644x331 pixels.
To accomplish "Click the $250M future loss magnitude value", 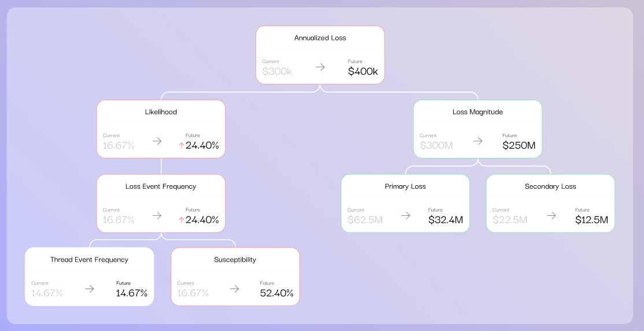I will (x=519, y=146).
